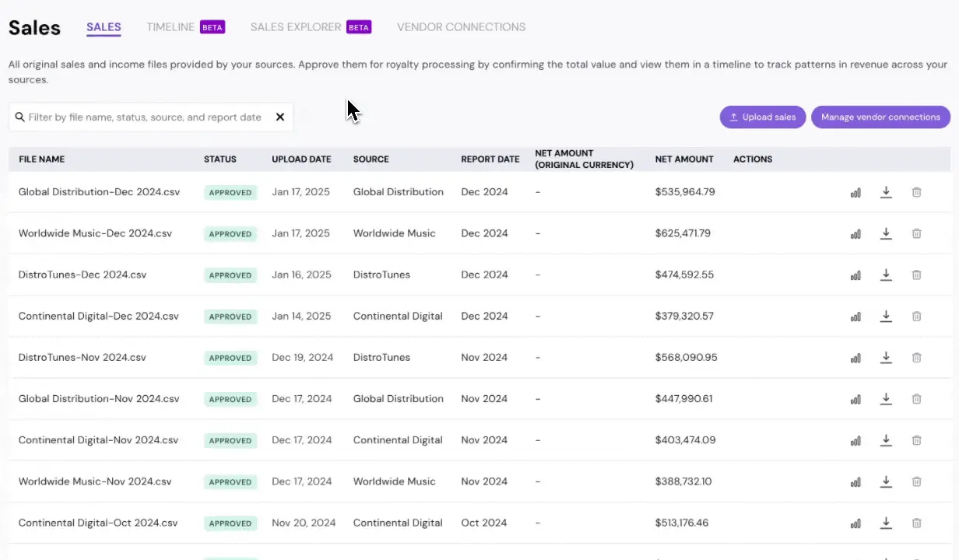The image size is (959, 560).
Task: Delete Continental Digital-Nov 2024.csv row
Action: coord(917,440)
